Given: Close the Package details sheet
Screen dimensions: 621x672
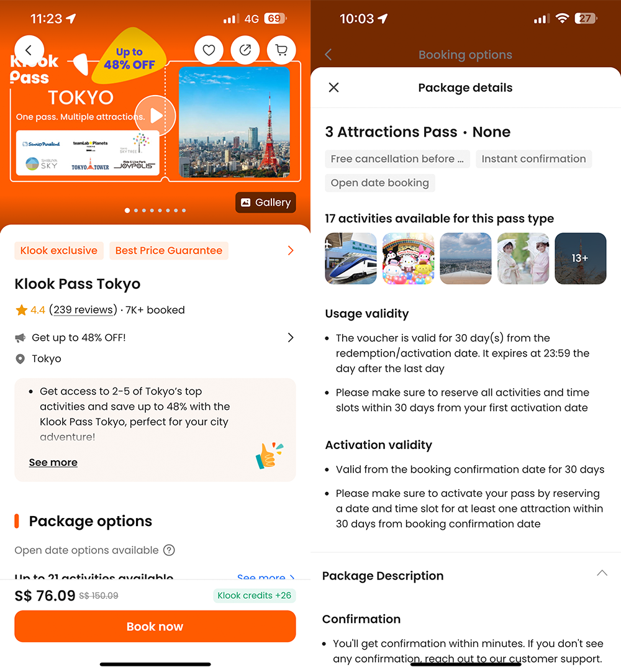Looking at the screenshot, I should click(334, 88).
